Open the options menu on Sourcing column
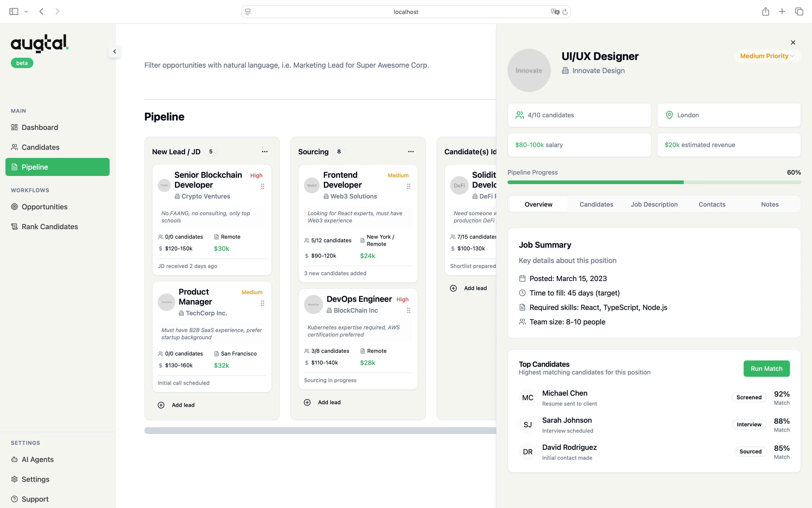 coord(411,152)
